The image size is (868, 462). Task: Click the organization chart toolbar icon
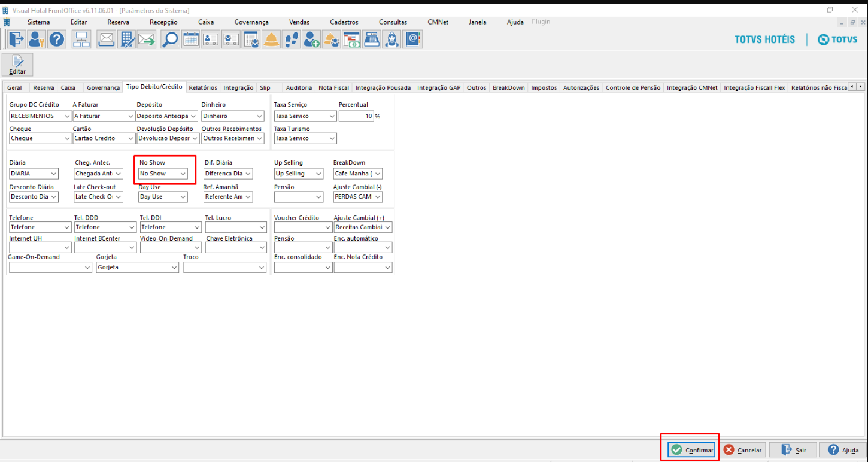[81, 39]
